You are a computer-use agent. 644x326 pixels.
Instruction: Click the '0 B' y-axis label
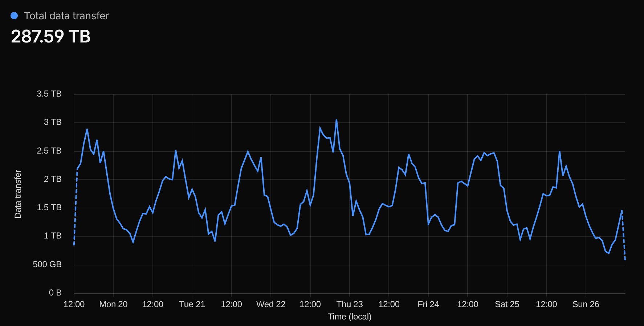(55, 293)
